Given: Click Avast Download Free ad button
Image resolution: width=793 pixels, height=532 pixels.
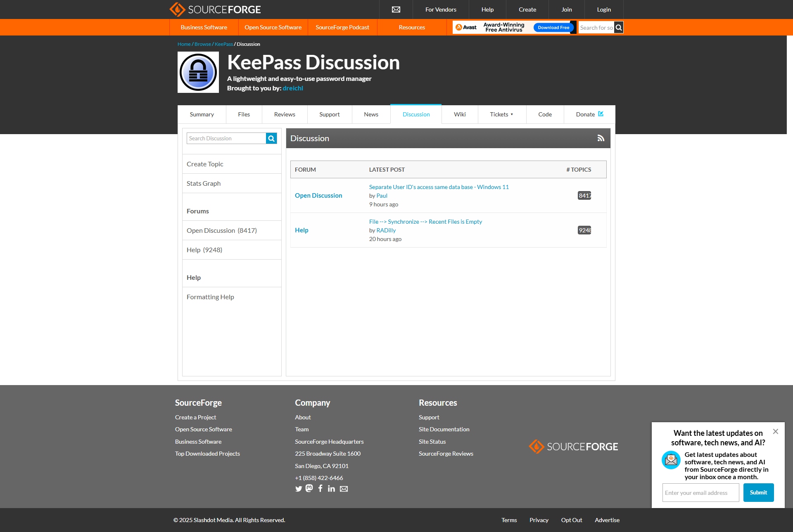Looking at the screenshot, I should tap(553, 28).
